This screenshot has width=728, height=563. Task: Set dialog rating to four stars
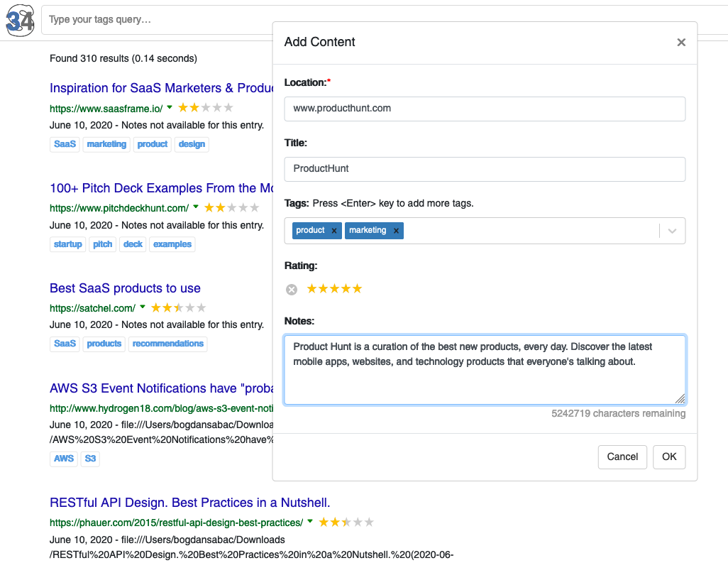click(x=346, y=289)
